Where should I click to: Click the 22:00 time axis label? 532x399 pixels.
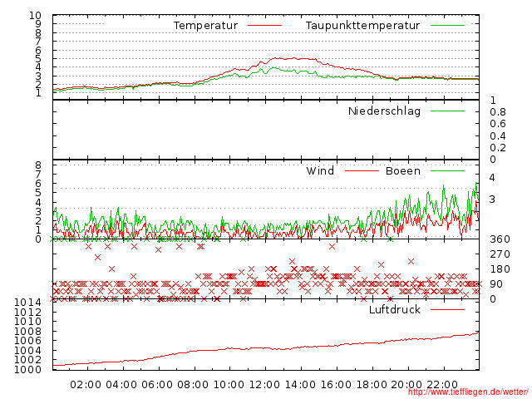point(442,385)
